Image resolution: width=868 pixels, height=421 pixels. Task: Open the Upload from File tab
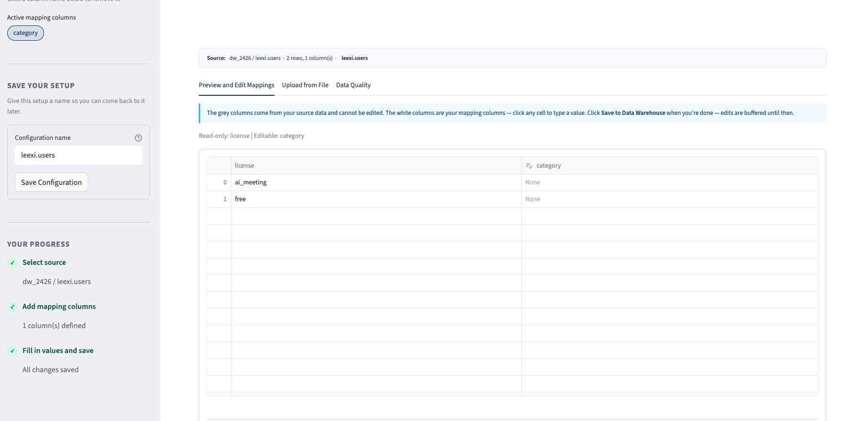pos(305,85)
